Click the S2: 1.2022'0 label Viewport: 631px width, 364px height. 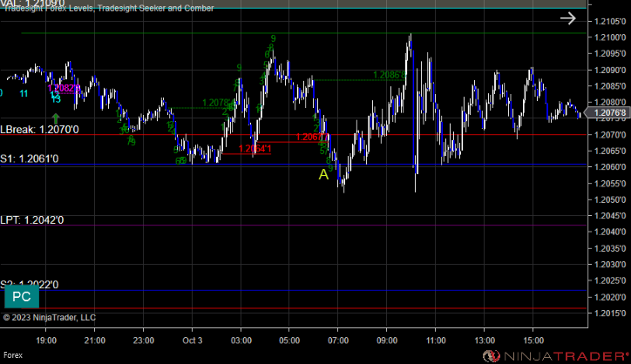pyautogui.click(x=30, y=285)
